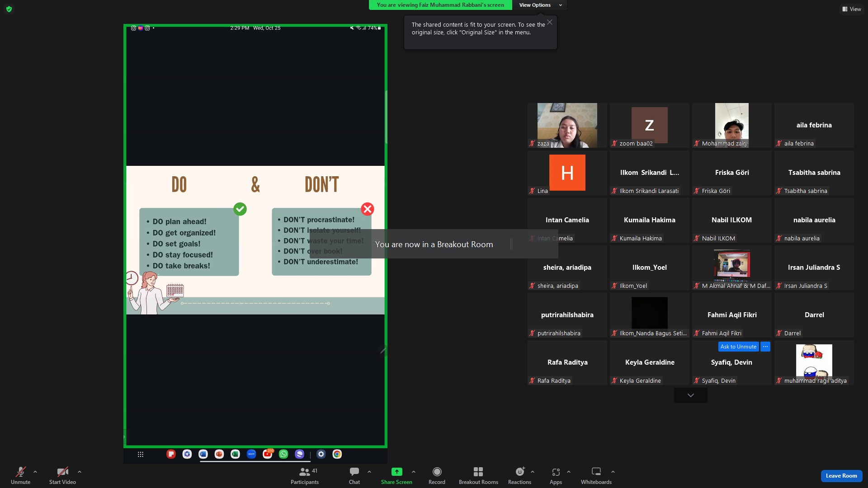868x488 pixels.
Task: Click Samsung Internet icon in shared taskbar
Action: pyautogui.click(x=299, y=454)
